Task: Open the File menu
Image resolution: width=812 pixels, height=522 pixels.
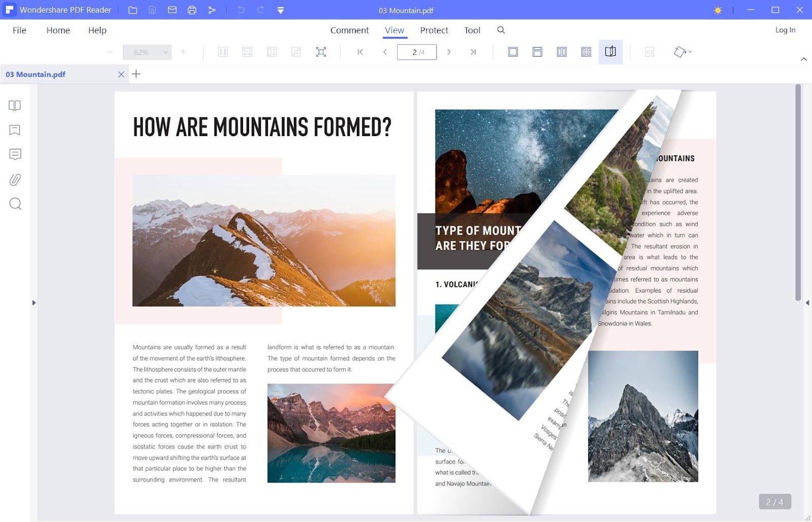Action: [19, 30]
